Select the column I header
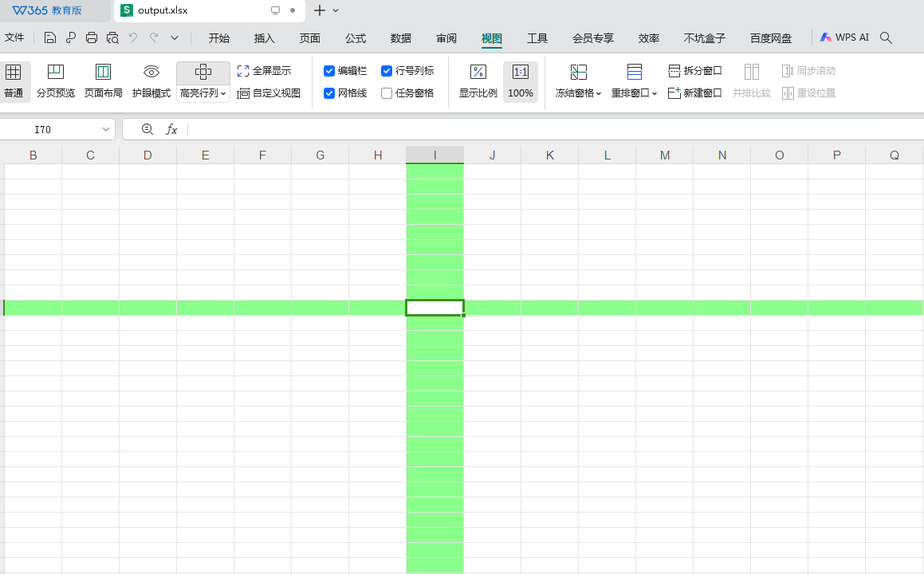Image resolution: width=924 pixels, height=574 pixels. tap(434, 155)
